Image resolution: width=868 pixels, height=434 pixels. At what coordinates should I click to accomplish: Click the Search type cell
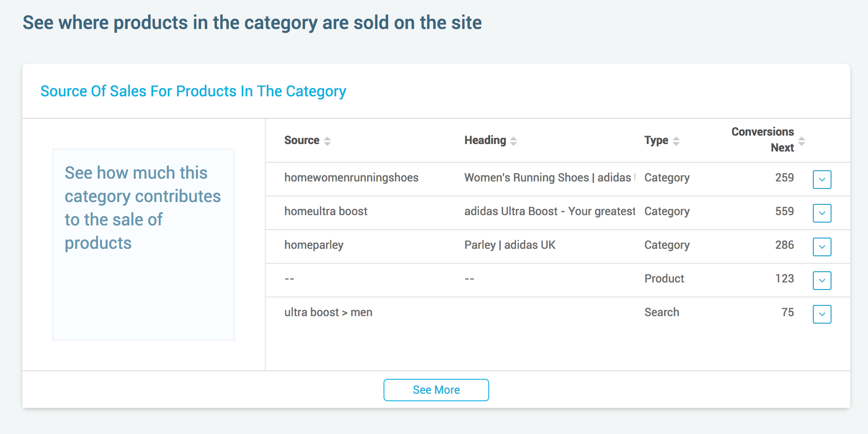pyautogui.click(x=662, y=312)
